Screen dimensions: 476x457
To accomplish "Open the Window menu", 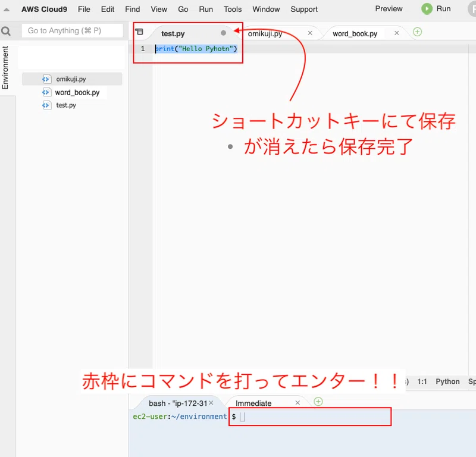I will point(266,10).
